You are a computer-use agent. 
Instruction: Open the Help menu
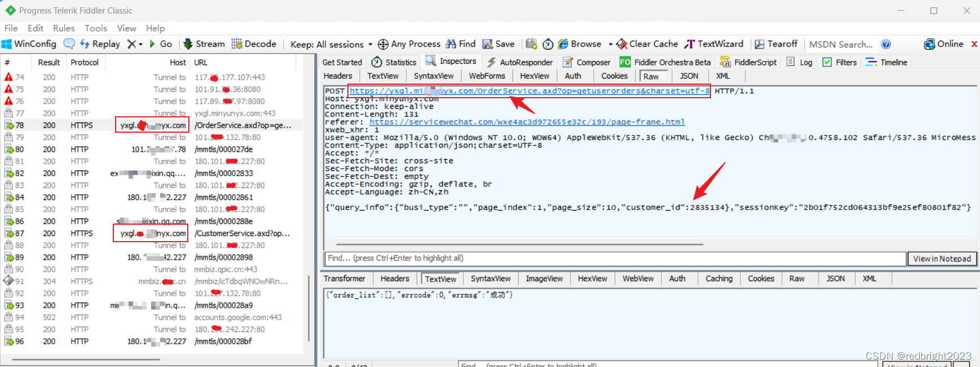tap(156, 28)
